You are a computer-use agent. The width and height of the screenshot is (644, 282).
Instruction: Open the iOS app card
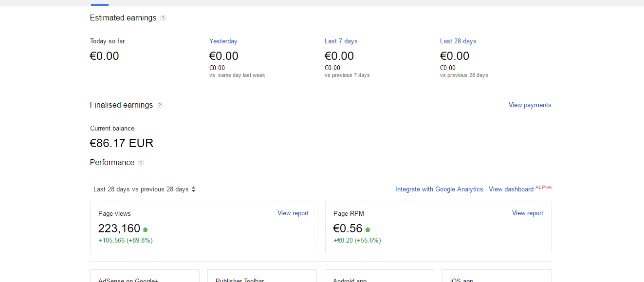[497, 277]
